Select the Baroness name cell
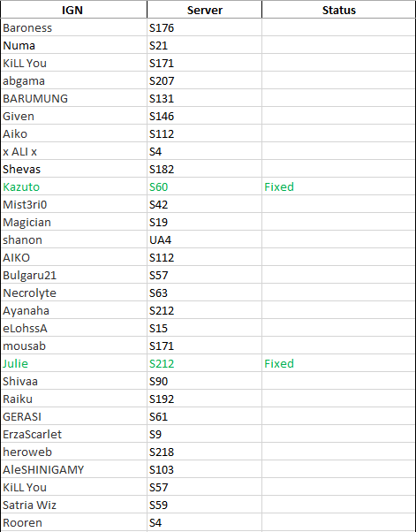 pos(73,27)
